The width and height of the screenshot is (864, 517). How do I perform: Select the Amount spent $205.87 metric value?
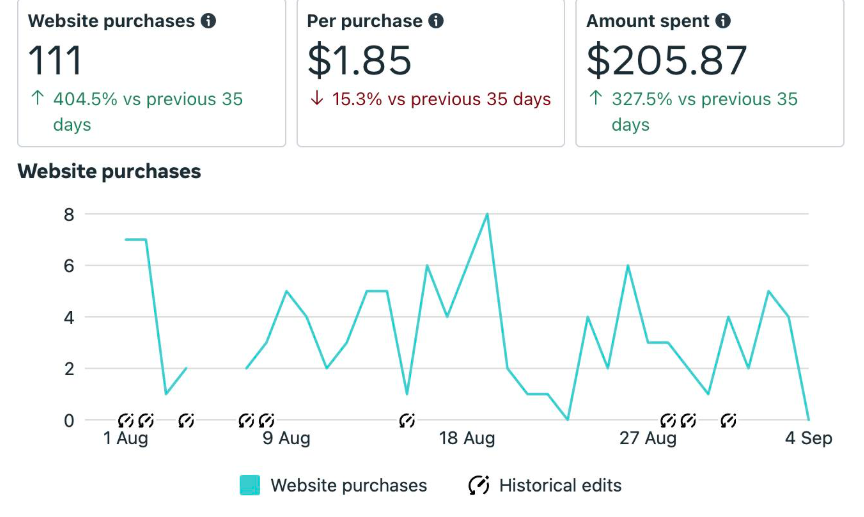(667, 61)
